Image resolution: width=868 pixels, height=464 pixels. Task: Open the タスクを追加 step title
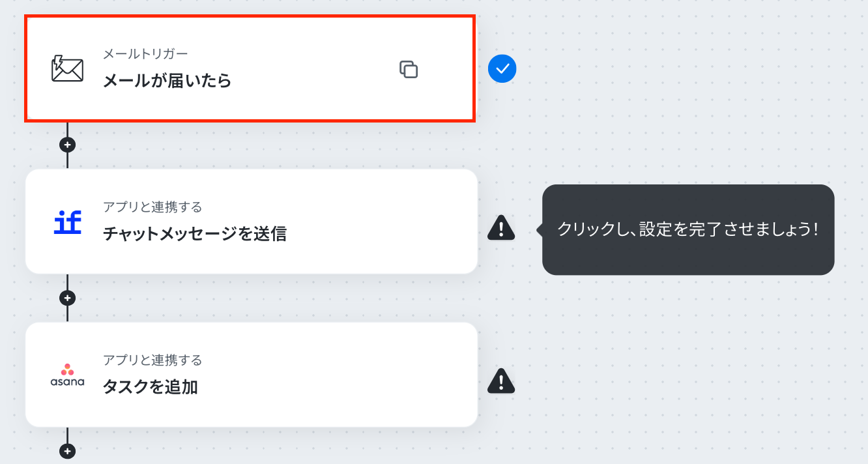(x=150, y=387)
